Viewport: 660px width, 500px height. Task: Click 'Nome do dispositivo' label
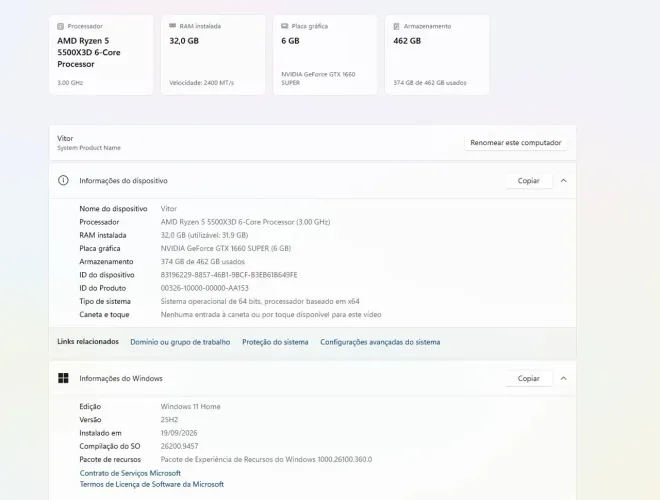(113, 209)
